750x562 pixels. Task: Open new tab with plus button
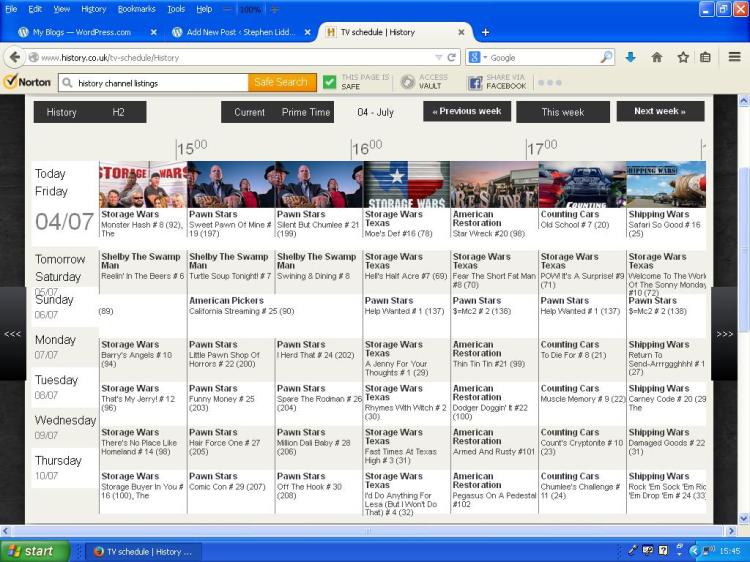click(x=486, y=32)
